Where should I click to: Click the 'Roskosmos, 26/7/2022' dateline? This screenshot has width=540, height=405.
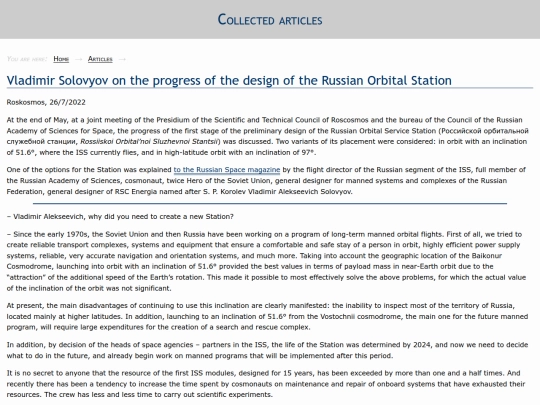[46, 102]
